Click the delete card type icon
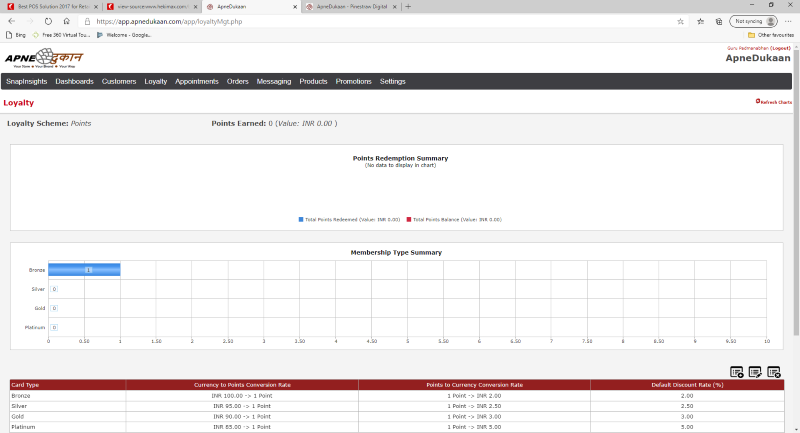Screen dimensions: 800x433 pos(773,371)
